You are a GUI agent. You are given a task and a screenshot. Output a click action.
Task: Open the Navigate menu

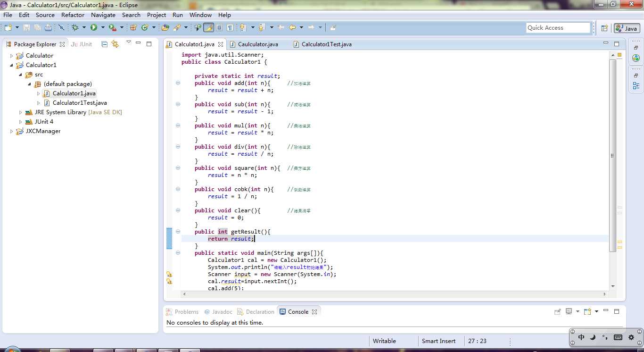[x=103, y=15]
